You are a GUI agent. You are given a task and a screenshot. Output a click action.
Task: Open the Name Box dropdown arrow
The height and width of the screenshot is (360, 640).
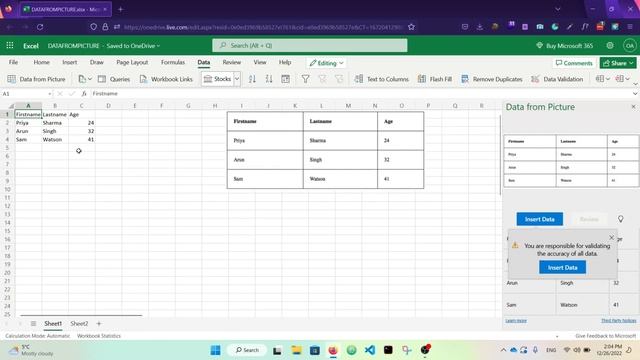(49, 94)
